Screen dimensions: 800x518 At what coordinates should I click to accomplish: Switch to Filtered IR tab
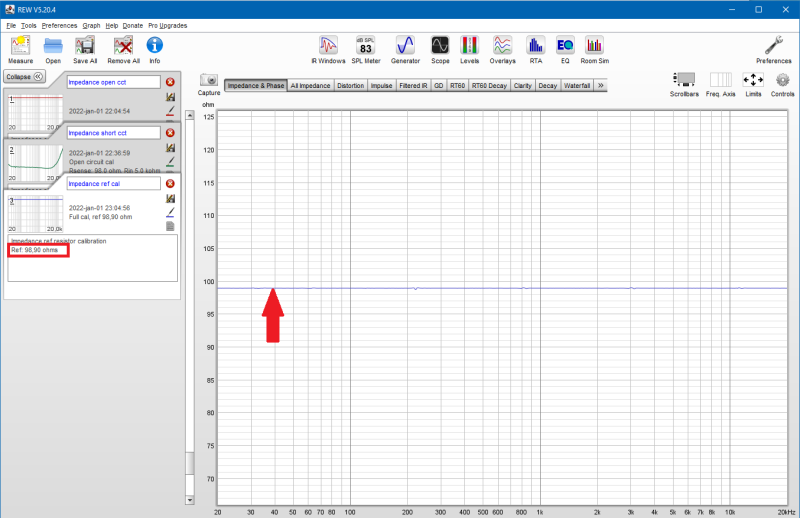click(413, 86)
